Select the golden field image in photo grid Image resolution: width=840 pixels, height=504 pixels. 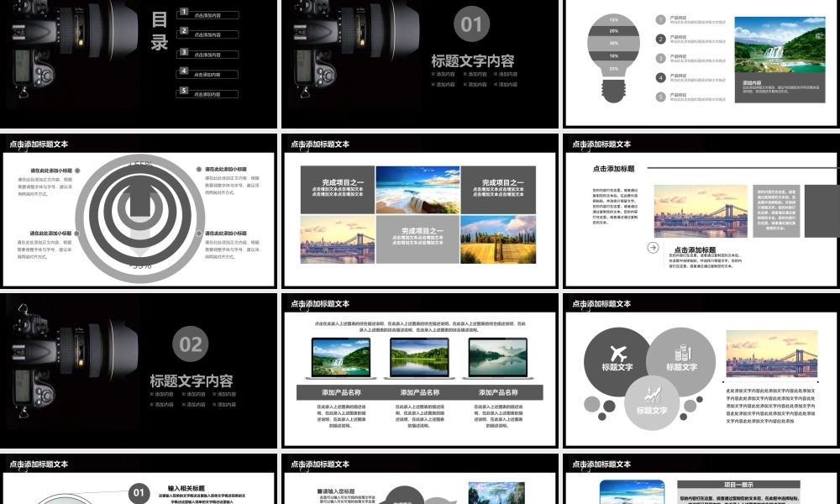(x=498, y=239)
